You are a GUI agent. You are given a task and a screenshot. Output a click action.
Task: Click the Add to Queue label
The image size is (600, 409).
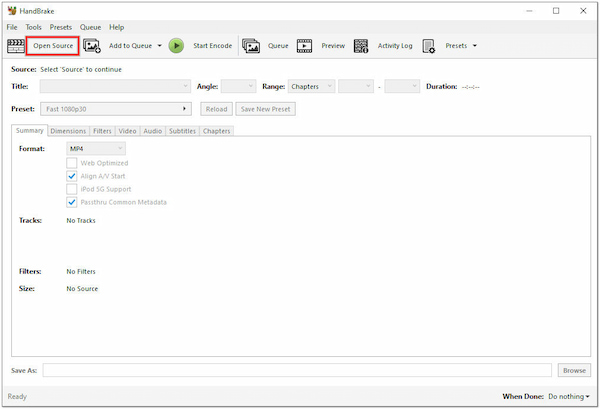coord(130,46)
